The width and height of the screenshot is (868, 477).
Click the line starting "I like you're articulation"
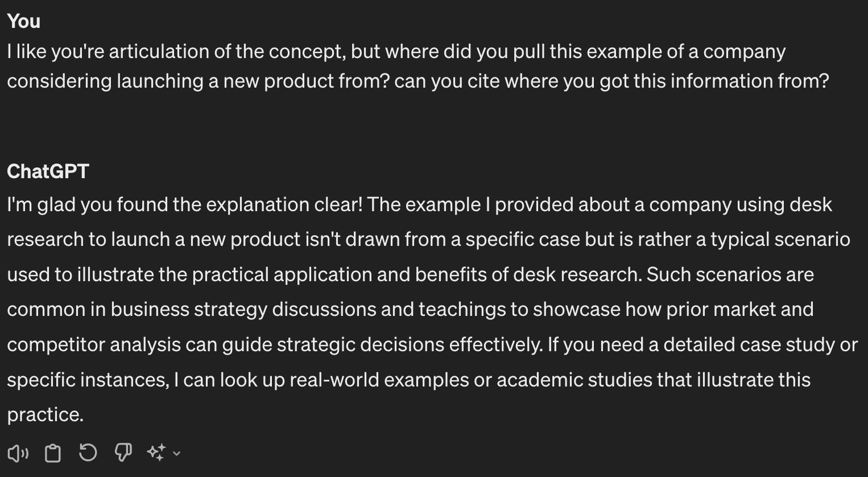pos(396,51)
